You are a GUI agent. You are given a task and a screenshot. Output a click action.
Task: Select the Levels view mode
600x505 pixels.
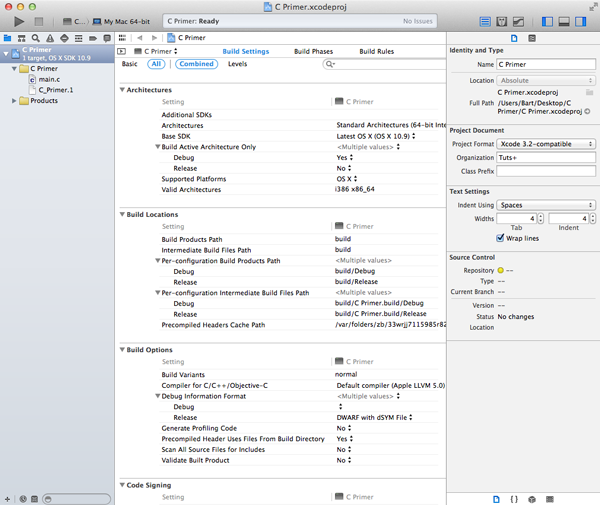(238, 64)
